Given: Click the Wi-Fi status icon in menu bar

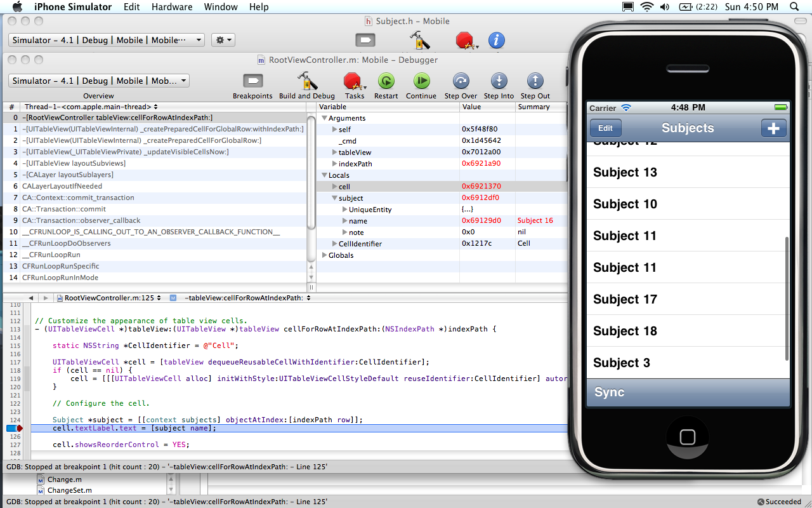Looking at the screenshot, I should coord(646,7).
